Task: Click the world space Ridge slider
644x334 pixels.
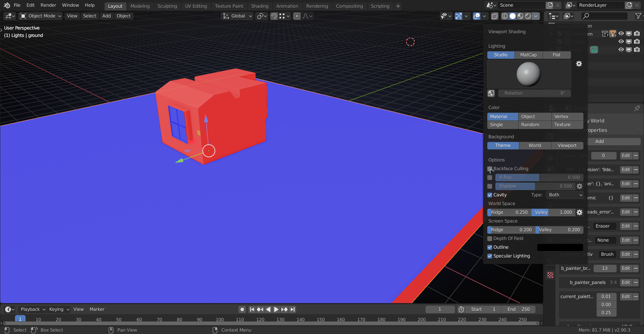Action: (509, 212)
